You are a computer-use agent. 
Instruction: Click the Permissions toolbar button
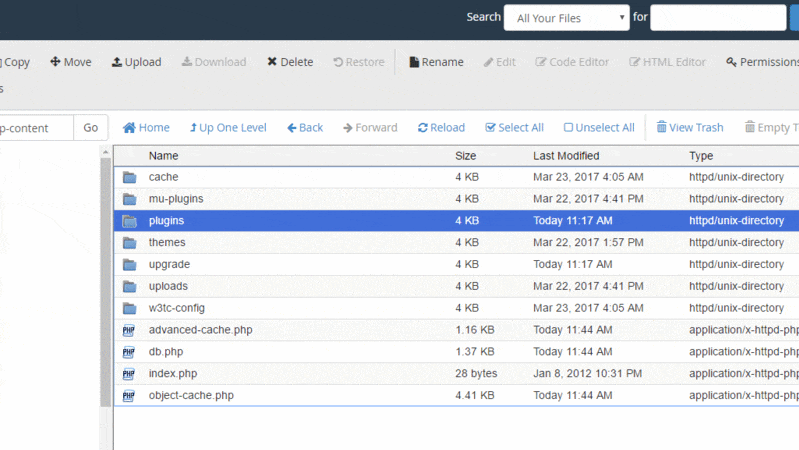pyautogui.click(x=762, y=62)
